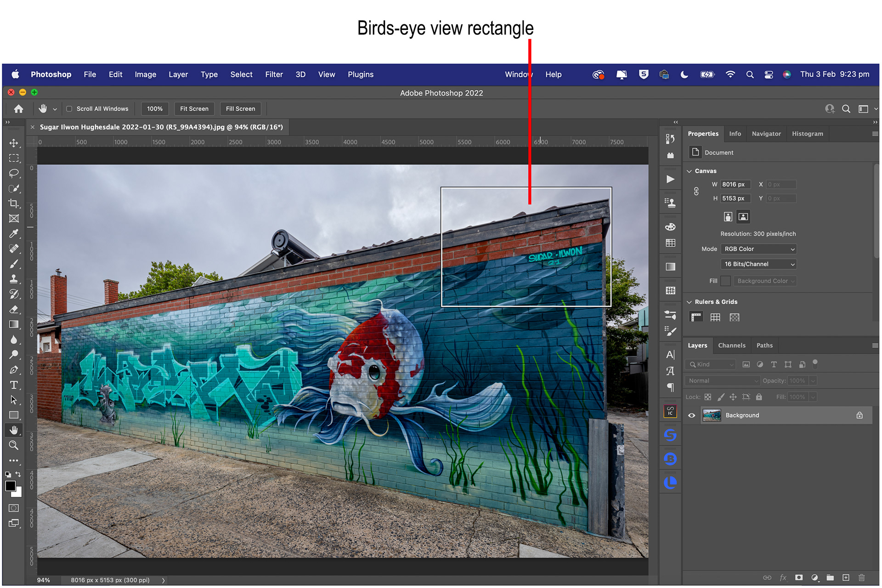This screenshot has height=588, width=882.
Task: Select the Lasso tool
Action: pyautogui.click(x=14, y=173)
